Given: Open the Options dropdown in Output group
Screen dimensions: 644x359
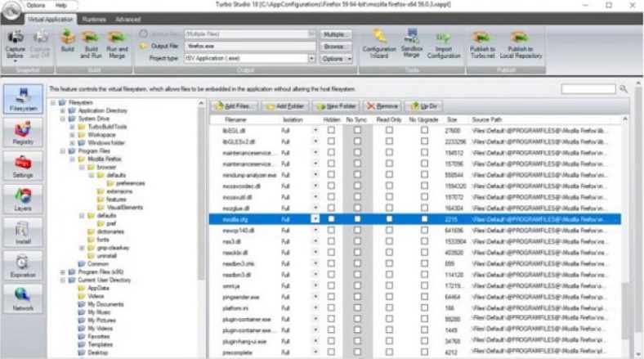Looking at the screenshot, I should 336,59.
